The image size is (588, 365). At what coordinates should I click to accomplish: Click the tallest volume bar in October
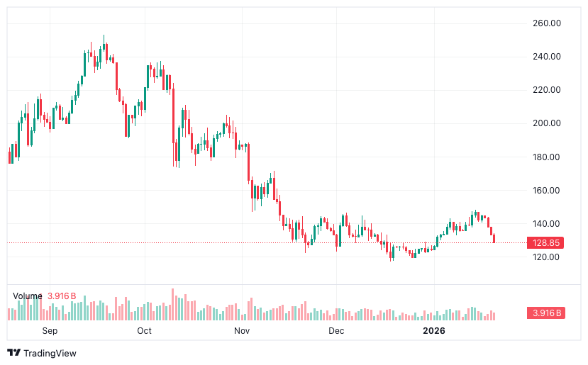pos(172,305)
